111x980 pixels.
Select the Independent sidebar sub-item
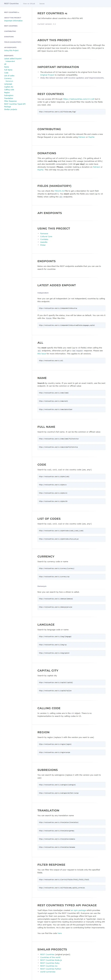10,61
